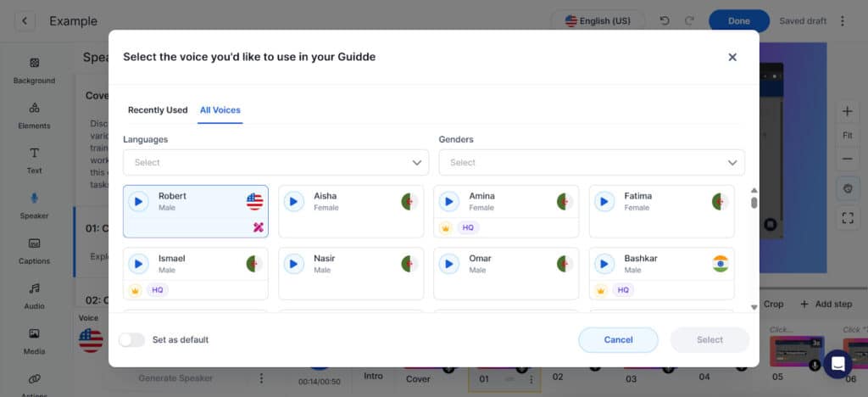Open Media panel in sidebar

(34, 342)
